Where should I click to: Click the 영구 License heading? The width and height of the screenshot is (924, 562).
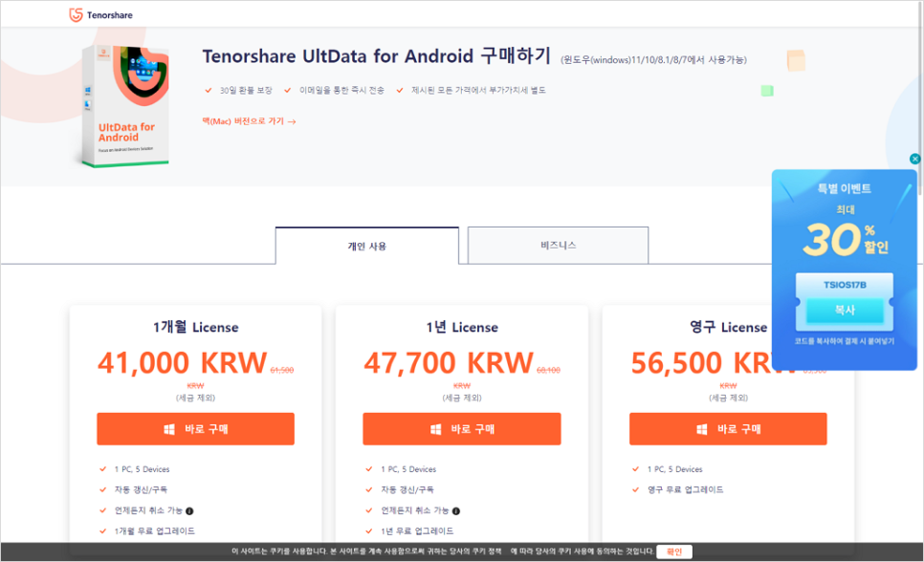(x=728, y=327)
